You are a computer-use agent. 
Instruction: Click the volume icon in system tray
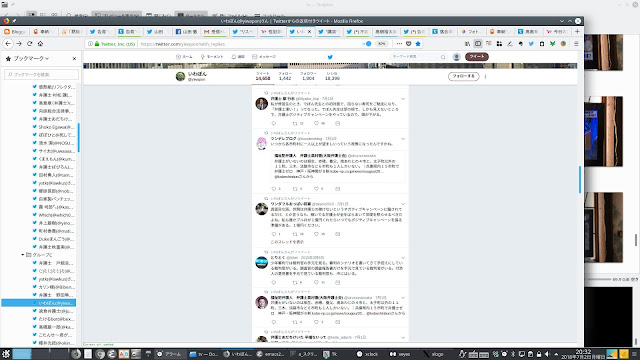coord(547,354)
